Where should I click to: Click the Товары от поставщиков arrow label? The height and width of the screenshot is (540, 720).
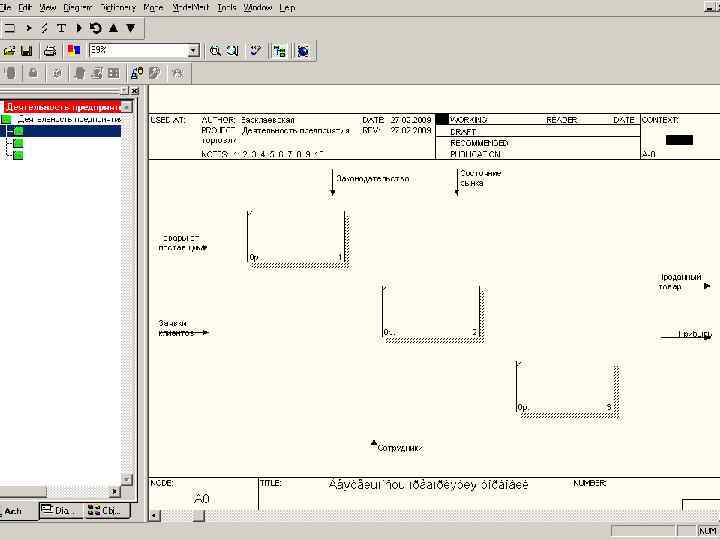pos(182,243)
